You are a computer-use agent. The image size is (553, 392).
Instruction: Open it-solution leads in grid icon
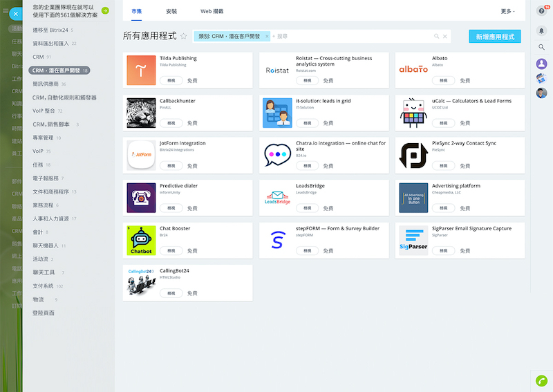277,113
